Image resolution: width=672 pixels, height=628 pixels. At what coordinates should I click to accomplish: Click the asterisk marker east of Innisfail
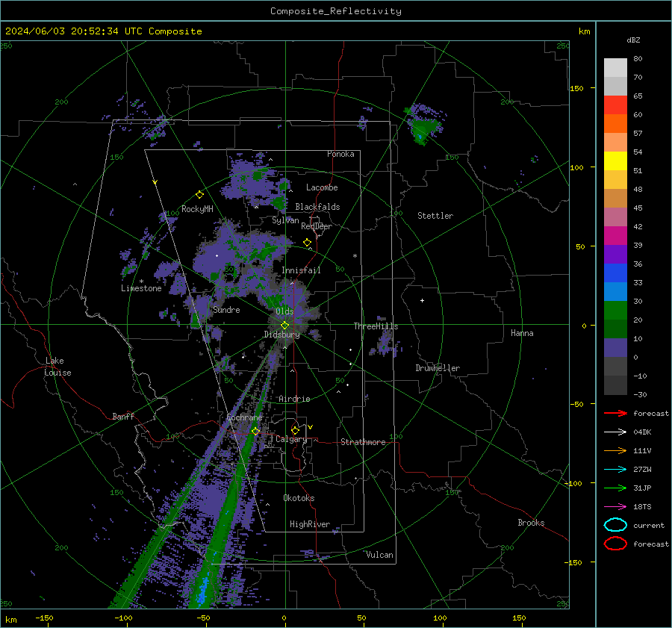pyautogui.click(x=355, y=256)
